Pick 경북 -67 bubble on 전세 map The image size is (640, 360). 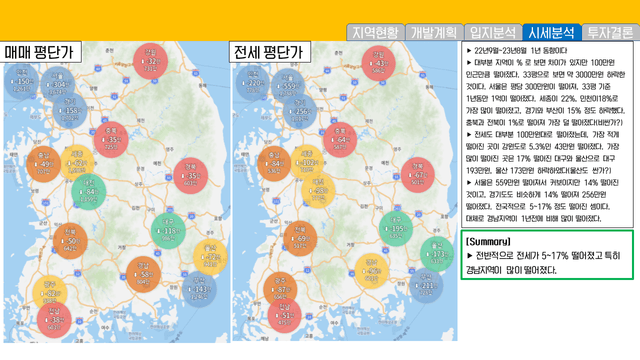click(x=418, y=175)
